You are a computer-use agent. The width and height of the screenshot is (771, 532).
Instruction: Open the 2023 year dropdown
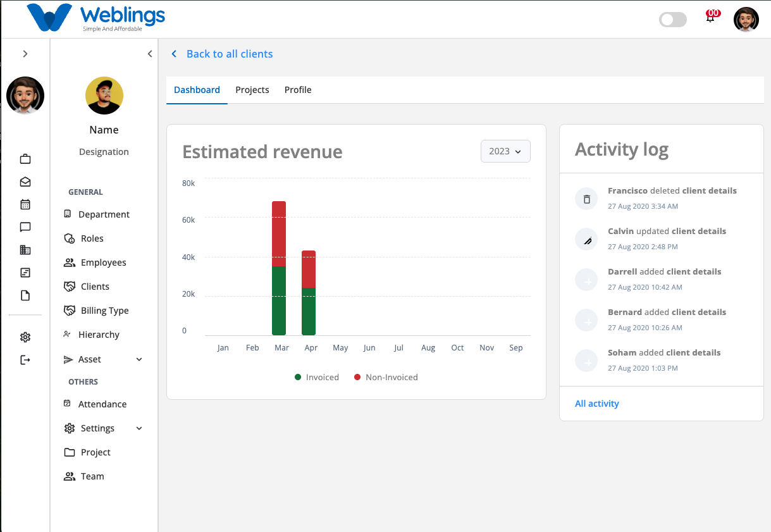pyautogui.click(x=505, y=151)
